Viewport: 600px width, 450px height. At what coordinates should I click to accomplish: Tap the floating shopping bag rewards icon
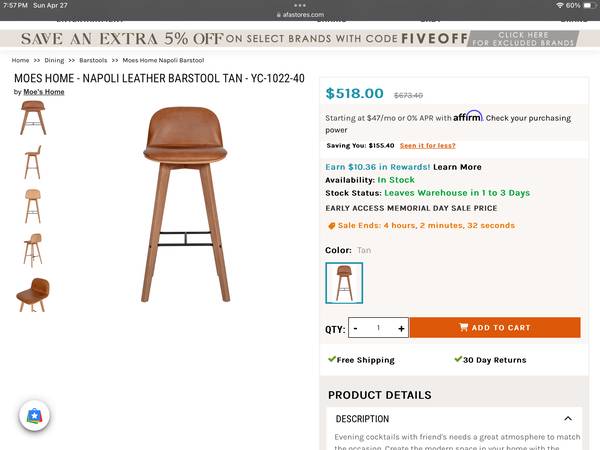point(34,416)
